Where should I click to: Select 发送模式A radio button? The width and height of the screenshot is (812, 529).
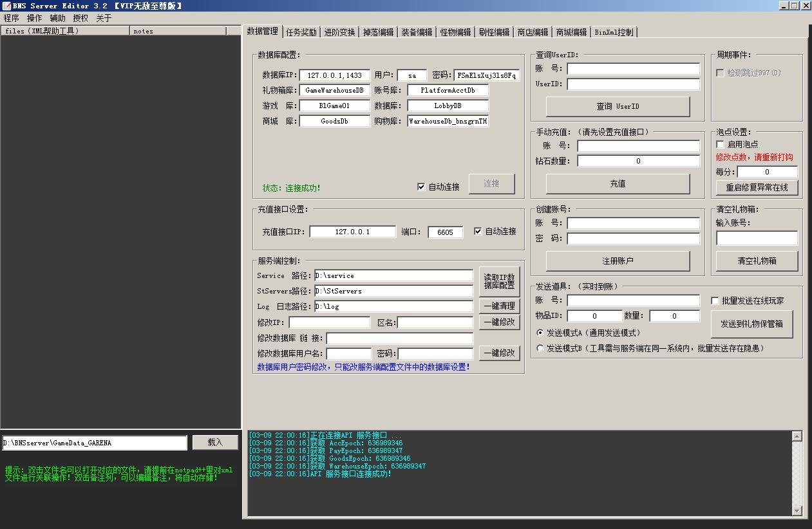click(540, 333)
